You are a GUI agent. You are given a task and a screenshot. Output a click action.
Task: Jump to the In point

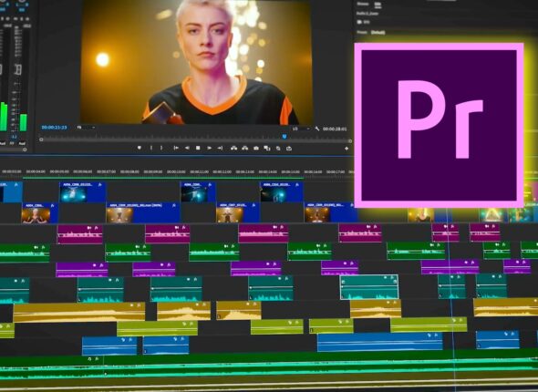[x=176, y=148]
